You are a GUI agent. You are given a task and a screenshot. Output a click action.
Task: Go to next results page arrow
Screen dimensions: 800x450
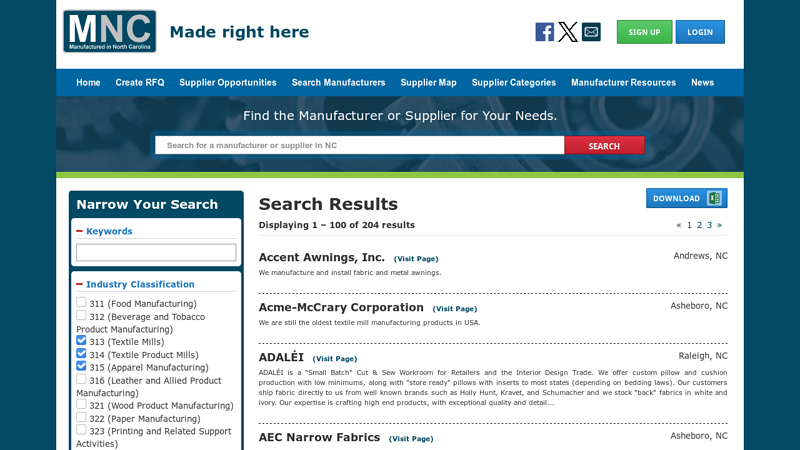click(719, 225)
